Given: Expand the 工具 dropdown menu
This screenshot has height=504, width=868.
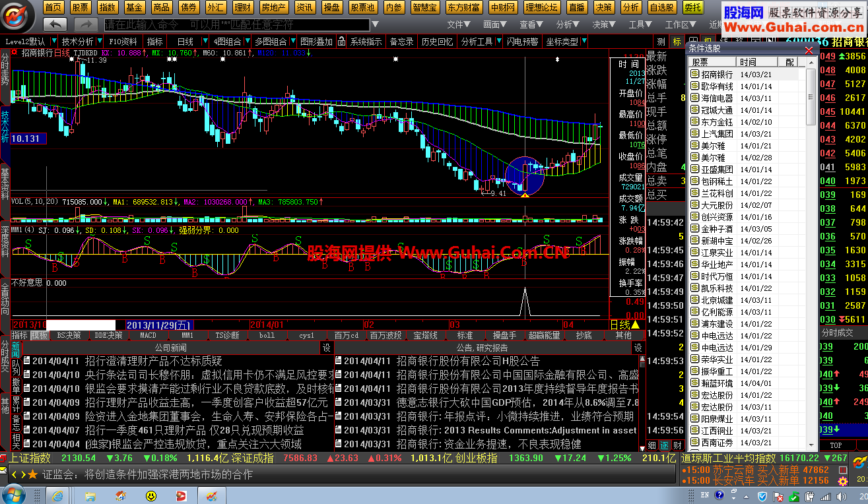Looking at the screenshot, I should click(x=640, y=24).
